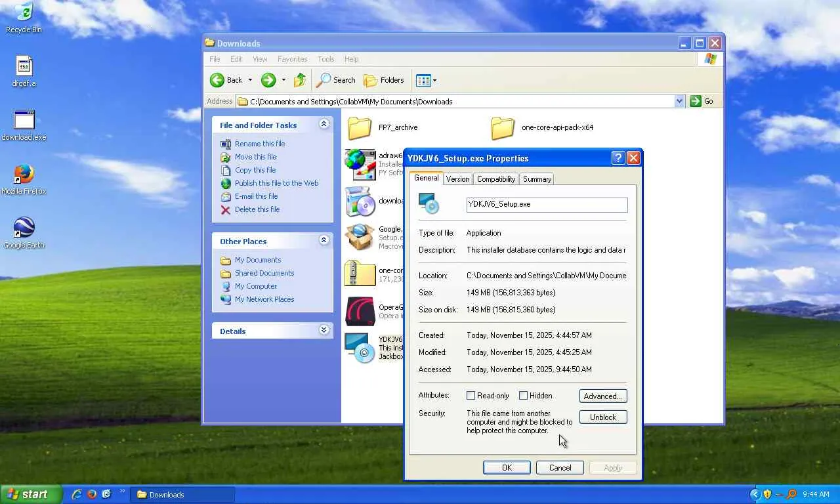This screenshot has height=504, width=840.
Task: Open Google Earth desktop shortcut
Action: (x=24, y=228)
